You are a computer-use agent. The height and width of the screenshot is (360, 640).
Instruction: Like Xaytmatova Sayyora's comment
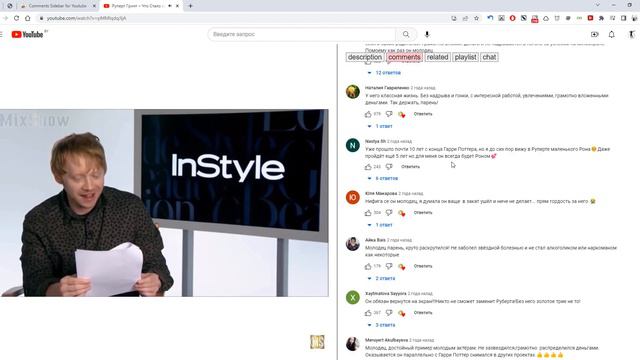(368, 313)
